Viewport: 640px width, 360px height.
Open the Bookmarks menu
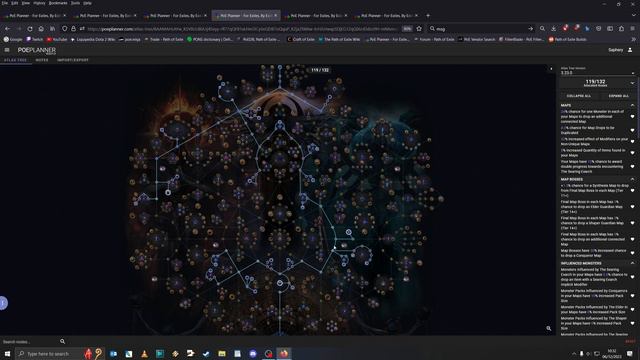[x=58, y=3]
